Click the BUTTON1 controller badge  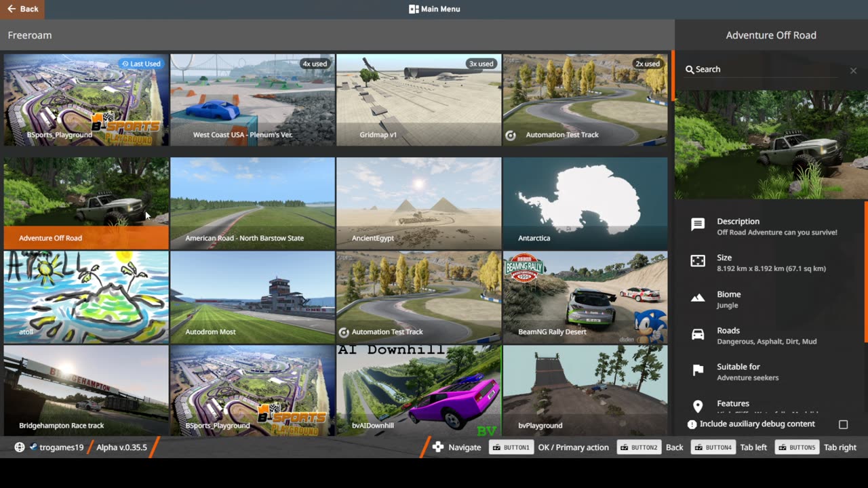click(511, 447)
